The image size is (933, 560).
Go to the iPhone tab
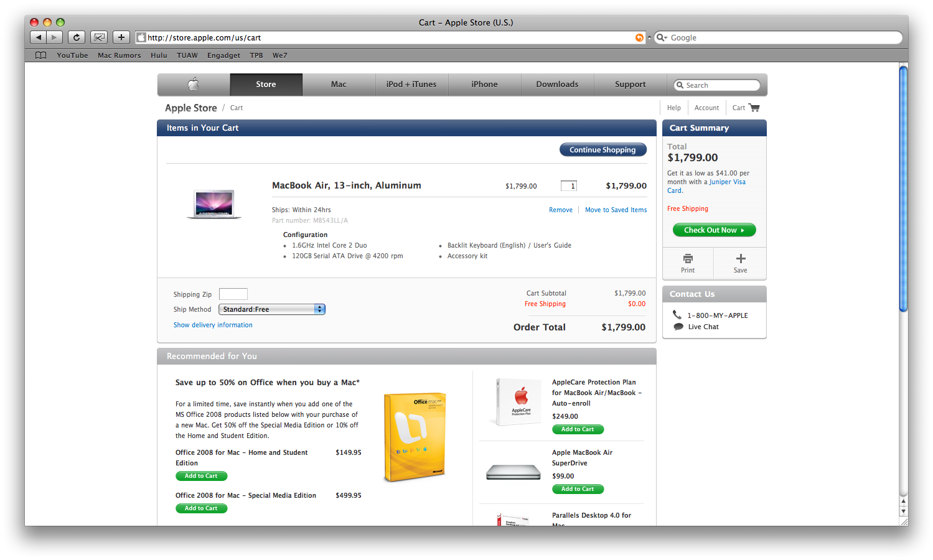pyautogui.click(x=484, y=85)
